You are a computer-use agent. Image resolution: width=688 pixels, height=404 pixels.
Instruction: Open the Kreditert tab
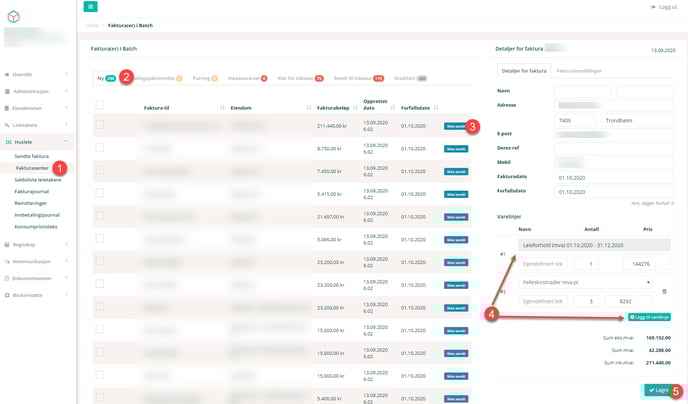pos(411,79)
